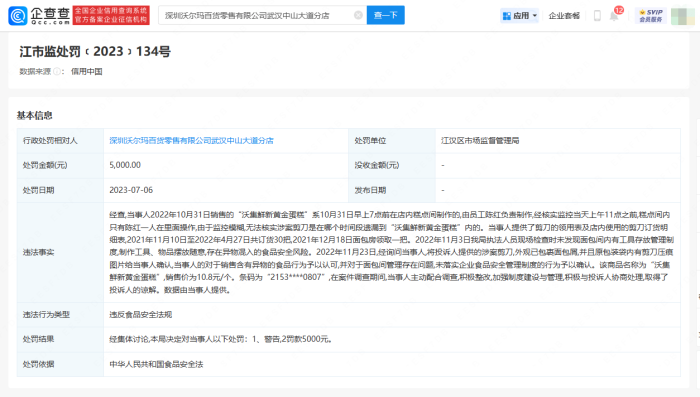Open the 深圳沃尔玛百货零售有限公司武汉中山大道分店 link

(191, 141)
